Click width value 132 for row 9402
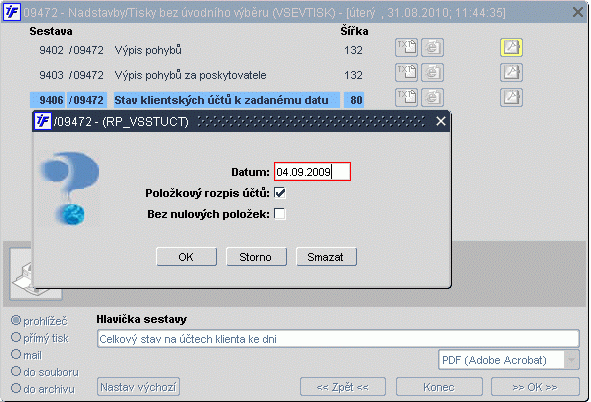The image size is (591, 402). coord(353,50)
